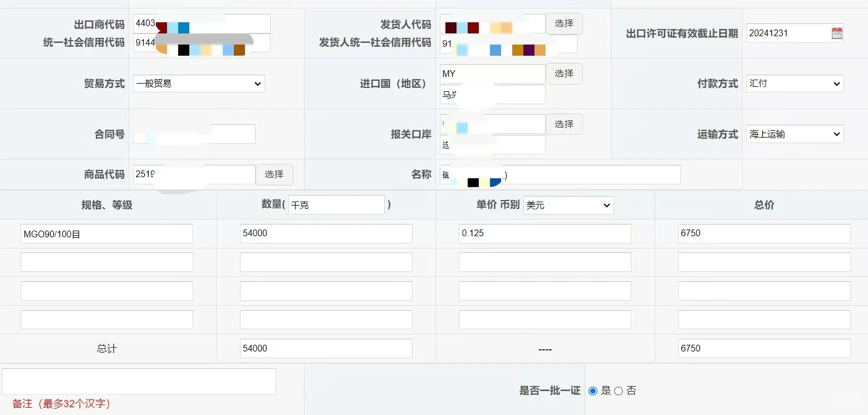Select the 是 radio for 是否一批一证
Screen dimensions: 868x415
pos(592,390)
